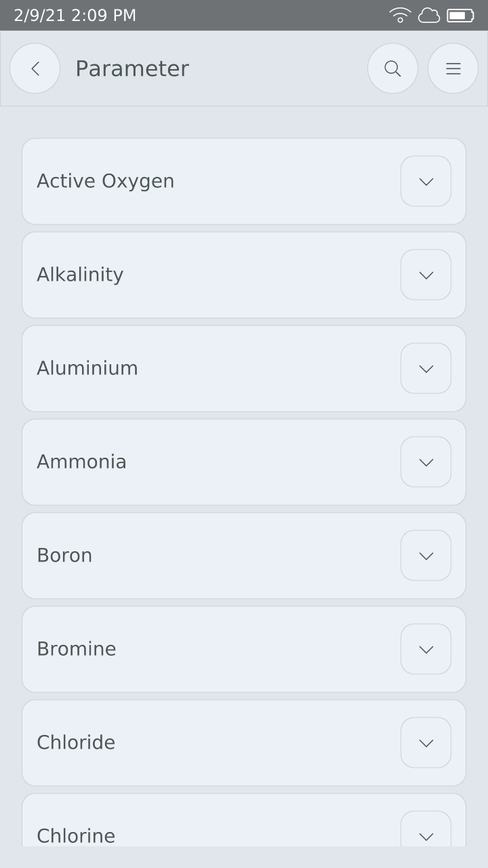
Task: Expand the Alkalinity chevron
Action: 426,275
